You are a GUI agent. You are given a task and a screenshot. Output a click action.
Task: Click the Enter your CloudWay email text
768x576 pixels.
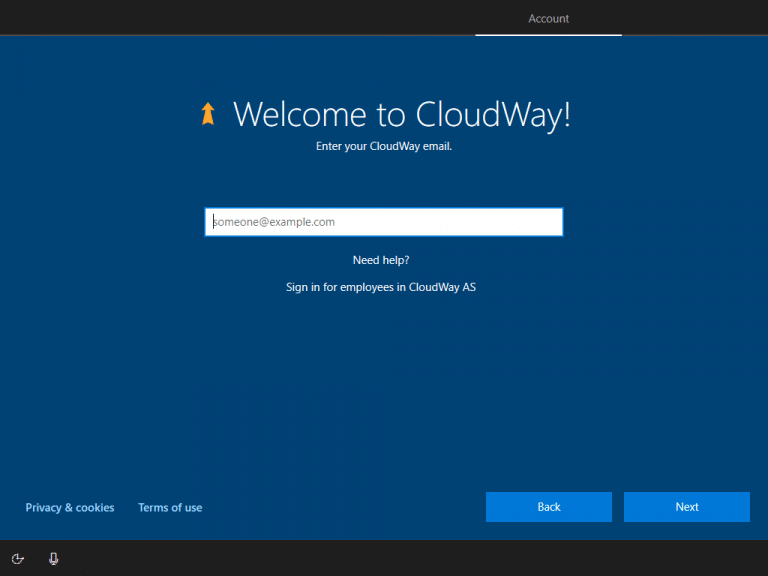(x=384, y=146)
